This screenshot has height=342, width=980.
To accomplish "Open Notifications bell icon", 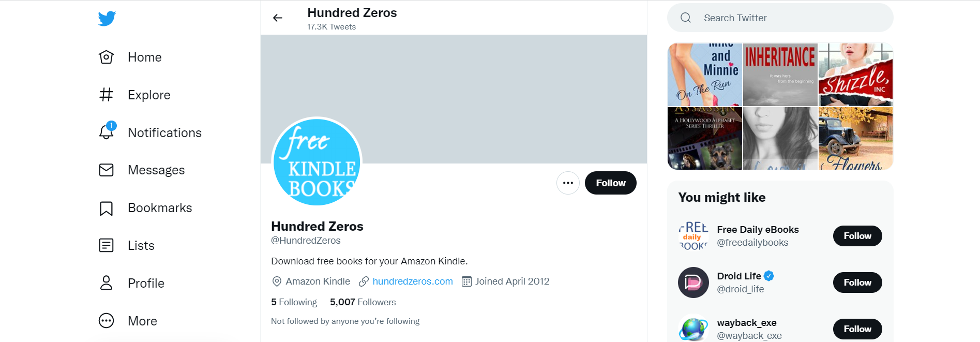I will (107, 132).
